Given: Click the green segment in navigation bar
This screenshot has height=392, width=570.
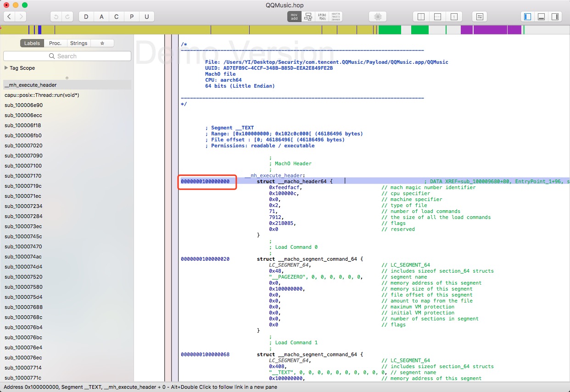Looking at the screenshot, I should pyautogui.click(x=389, y=30).
